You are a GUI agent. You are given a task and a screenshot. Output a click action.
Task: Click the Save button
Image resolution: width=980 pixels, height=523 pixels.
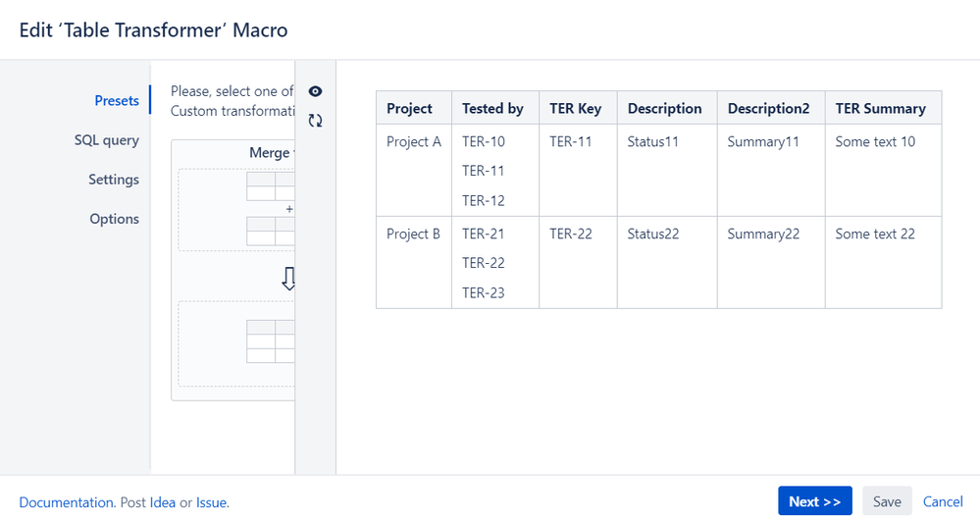(887, 501)
